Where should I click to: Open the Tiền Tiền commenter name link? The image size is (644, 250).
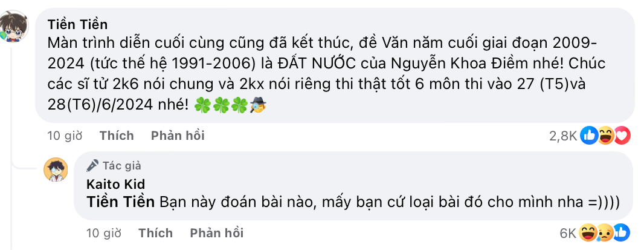77,24
